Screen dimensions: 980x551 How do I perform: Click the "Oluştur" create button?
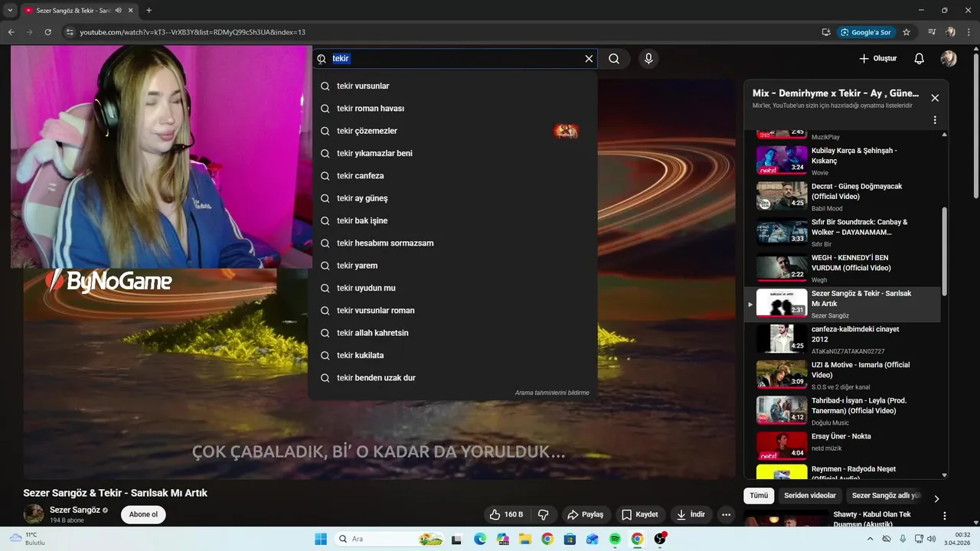[877, 58]
